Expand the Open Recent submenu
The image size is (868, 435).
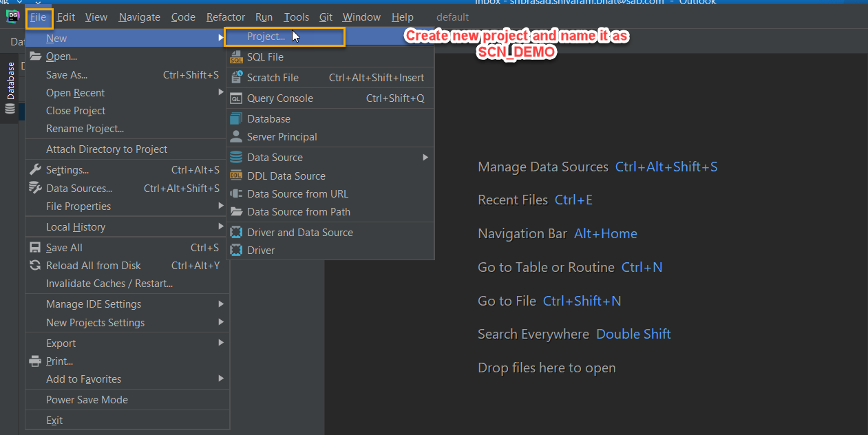click(222, 92)
